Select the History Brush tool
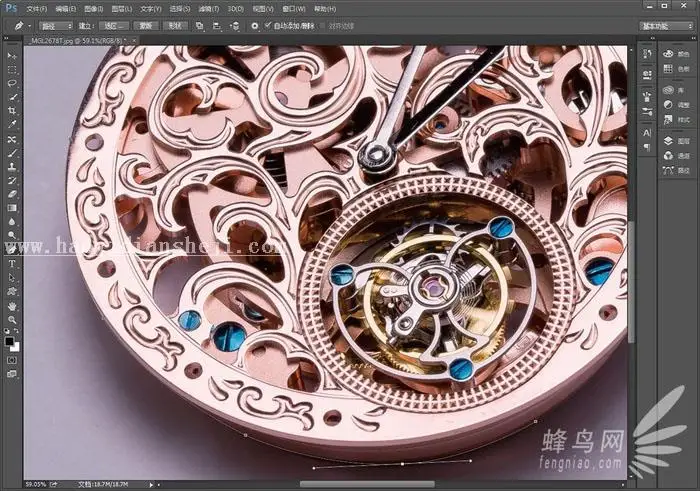 tap(12, 180)
